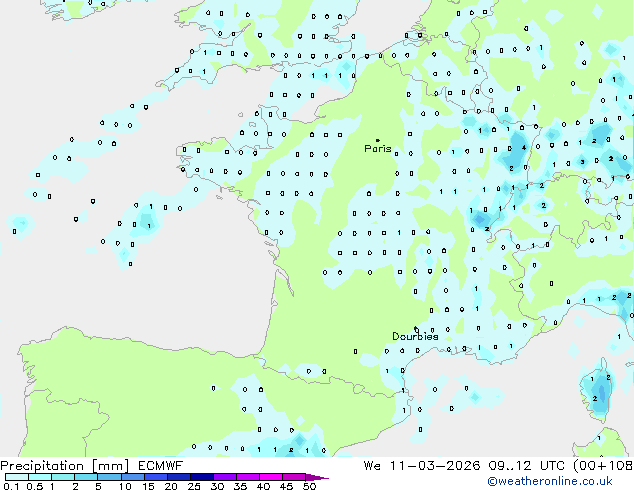Click legend scale label "0.5"
The height and width of the screenshot is (490, 634).
tap(35, 486)
